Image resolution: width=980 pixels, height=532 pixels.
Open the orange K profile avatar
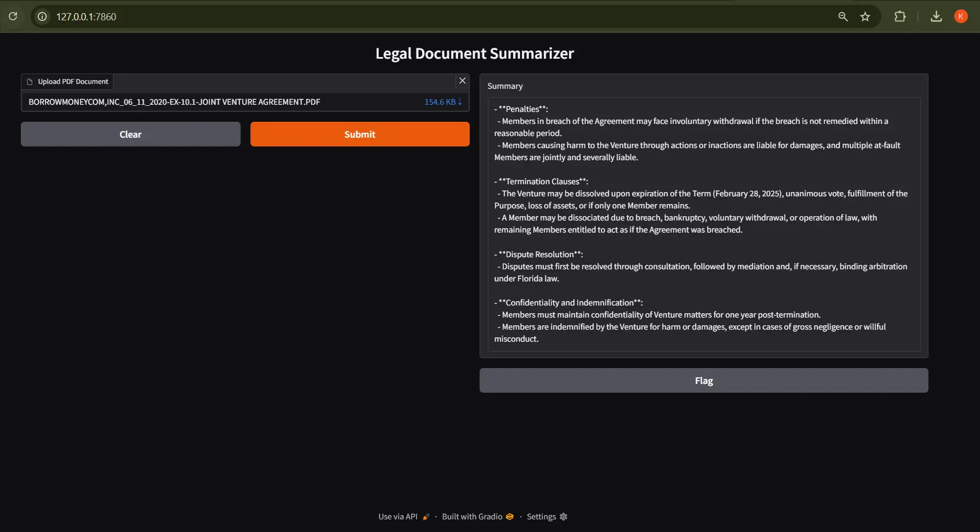[x=960, y=16]
